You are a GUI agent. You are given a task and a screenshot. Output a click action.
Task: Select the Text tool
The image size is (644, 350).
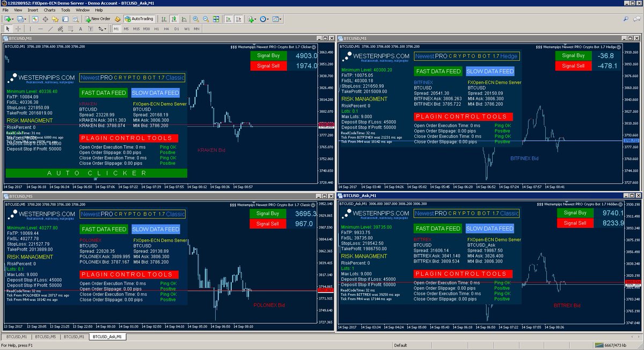[80, 29]
